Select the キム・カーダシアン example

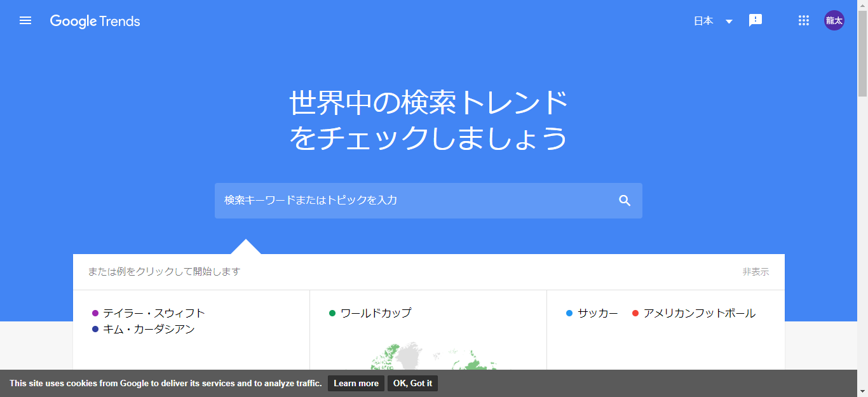[x=149, y=329]
